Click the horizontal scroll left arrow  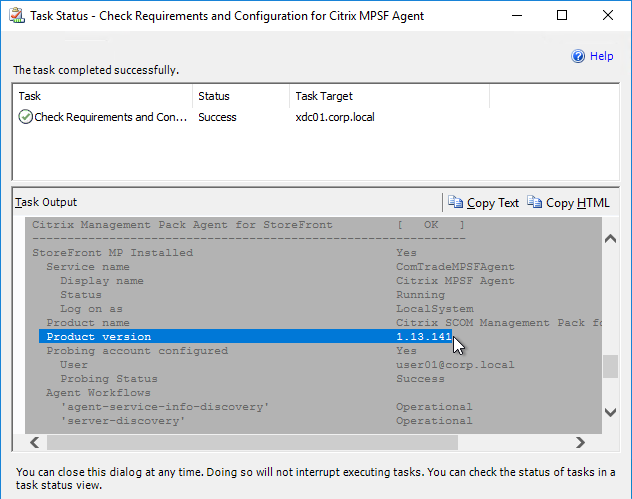click(35, 442)
